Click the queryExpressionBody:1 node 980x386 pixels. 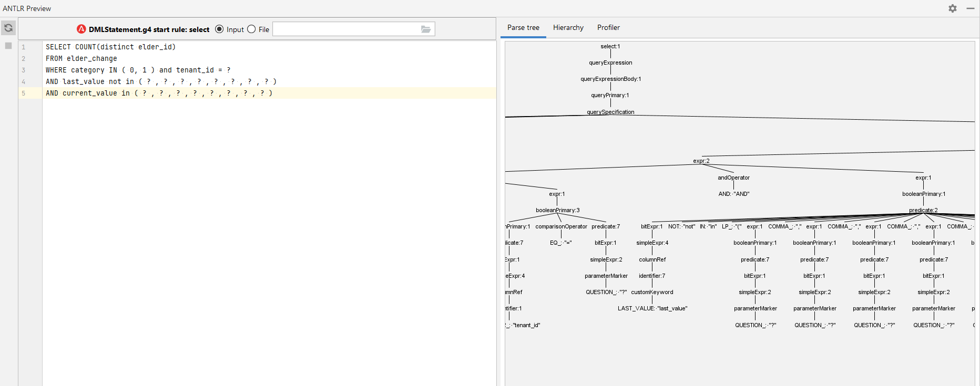tap(610, 79)
